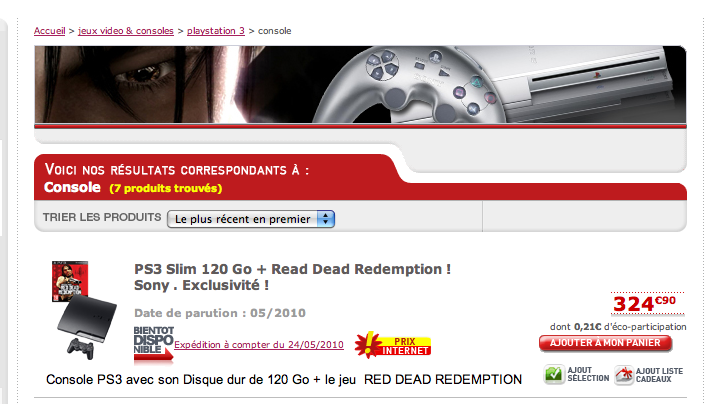Image resolution: width=705 pixels, height=404 pixels.
Task: Go to Accueil breadcrumb link
Action: tap(49, 31)
